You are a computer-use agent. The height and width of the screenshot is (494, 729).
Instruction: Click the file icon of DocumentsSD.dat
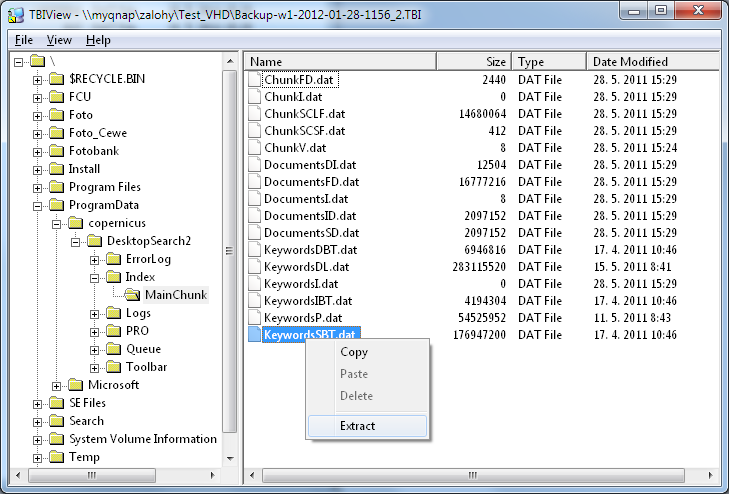point(254,233)
